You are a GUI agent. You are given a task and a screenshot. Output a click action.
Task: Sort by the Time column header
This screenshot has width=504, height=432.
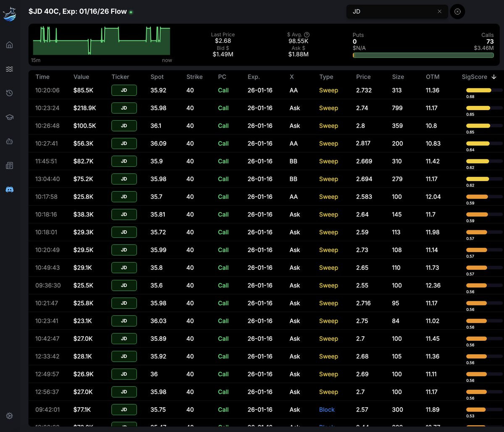coord(42,77)
